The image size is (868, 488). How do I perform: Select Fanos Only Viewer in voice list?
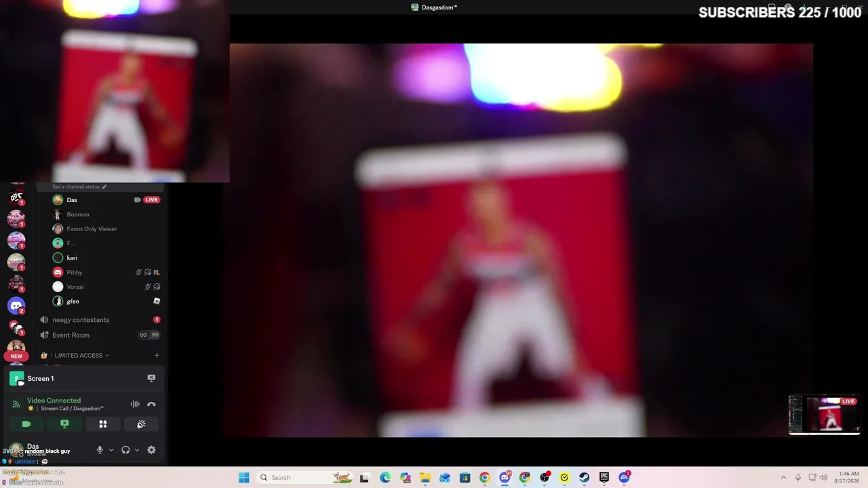pyautogui.click(x=107, y=229)
